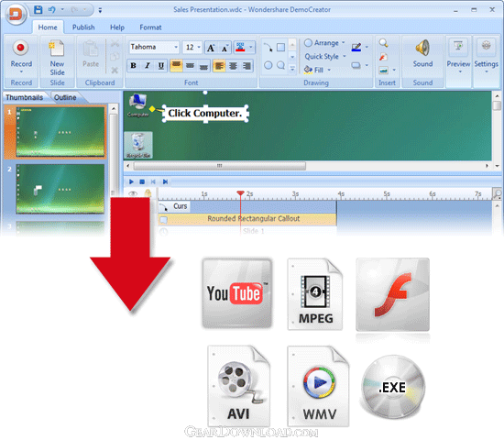Select the rectangle shape tool
This screenshot has width=504, height=440.
pos(280,48)
